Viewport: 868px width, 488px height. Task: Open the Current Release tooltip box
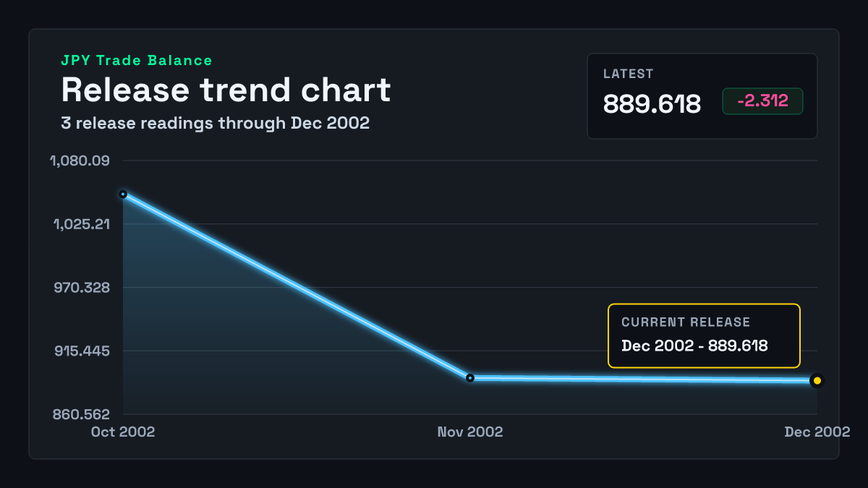[x=704, y=335]
